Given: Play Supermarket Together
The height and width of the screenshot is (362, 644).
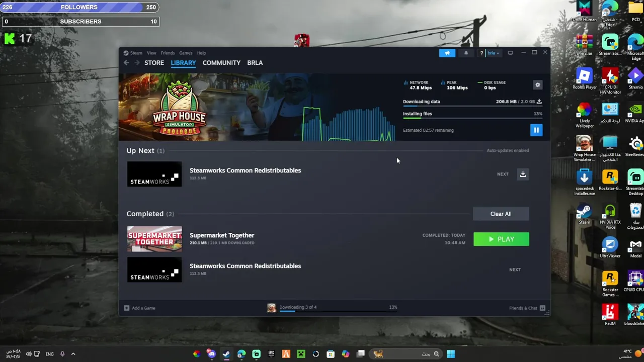Looking at the screenshot, I should point(501,239).
